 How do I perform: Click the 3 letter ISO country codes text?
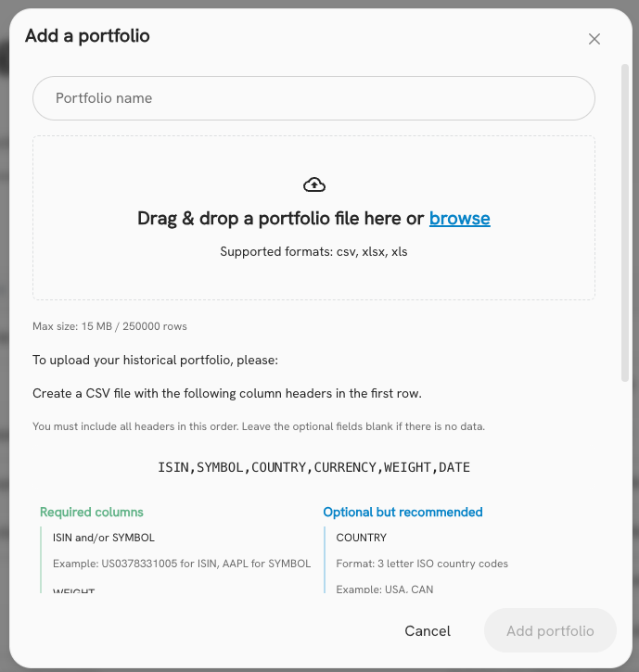tap(442, 564)
